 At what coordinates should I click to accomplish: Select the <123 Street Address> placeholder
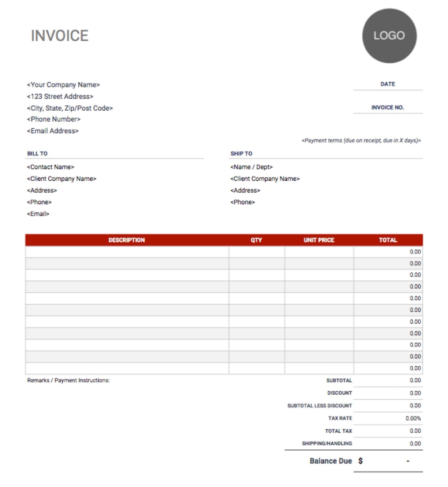(60, 96)
